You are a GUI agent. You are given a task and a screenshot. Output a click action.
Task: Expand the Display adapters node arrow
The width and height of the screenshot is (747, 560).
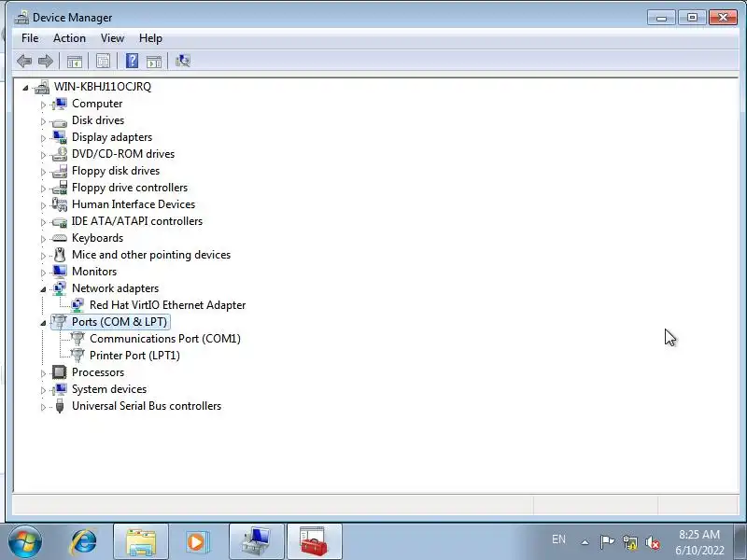(x=43, y=138)
